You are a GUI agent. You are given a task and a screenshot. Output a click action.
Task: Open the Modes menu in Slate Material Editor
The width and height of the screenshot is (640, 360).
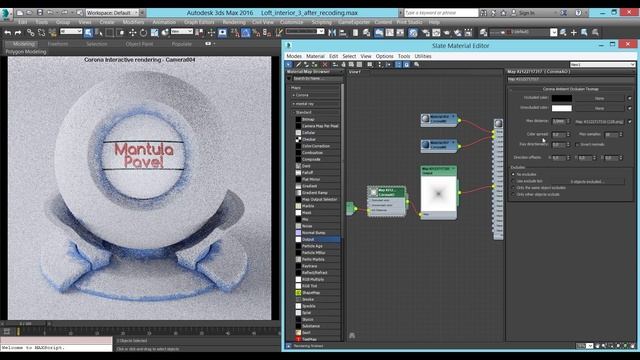(294, 56)
